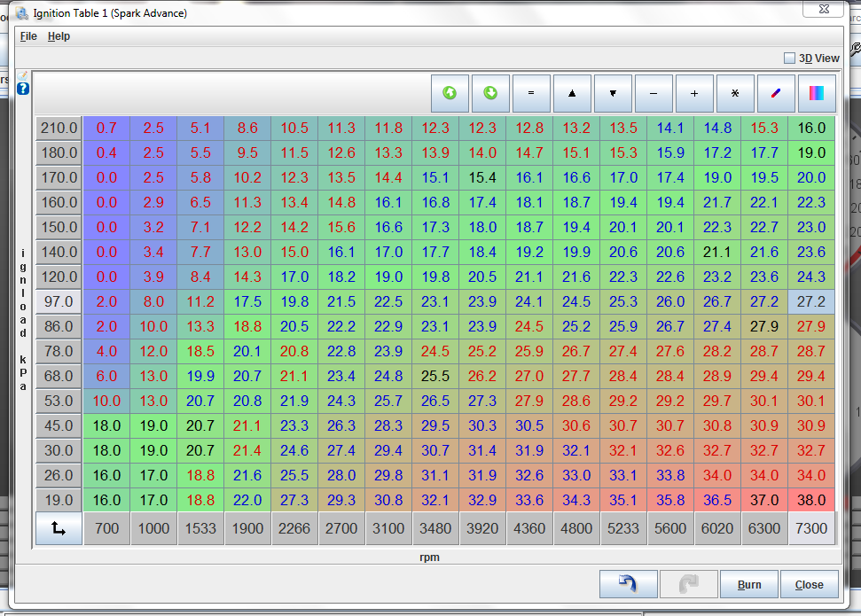The height and width of the screenshot is (616, 861).
Task: Select the 7300 rpm column header
Action: coord(811,528)
